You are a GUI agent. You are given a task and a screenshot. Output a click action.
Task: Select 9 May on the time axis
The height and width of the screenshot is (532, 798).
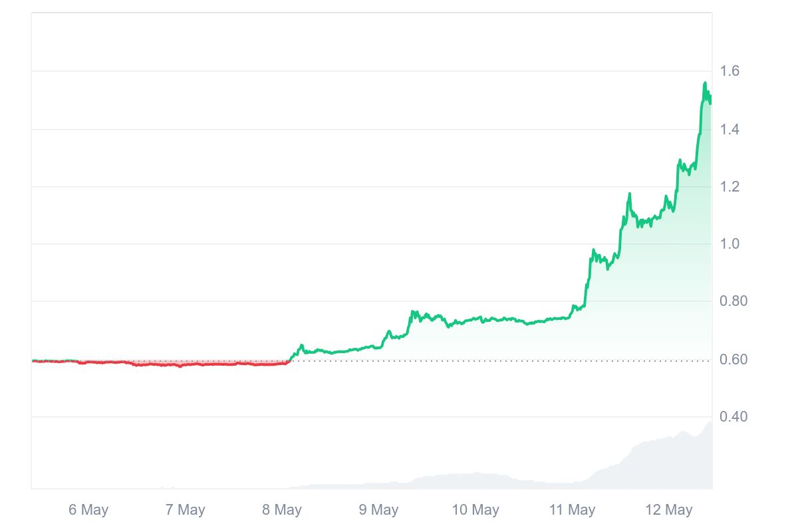pyautogui.click(x=378, y=510)
